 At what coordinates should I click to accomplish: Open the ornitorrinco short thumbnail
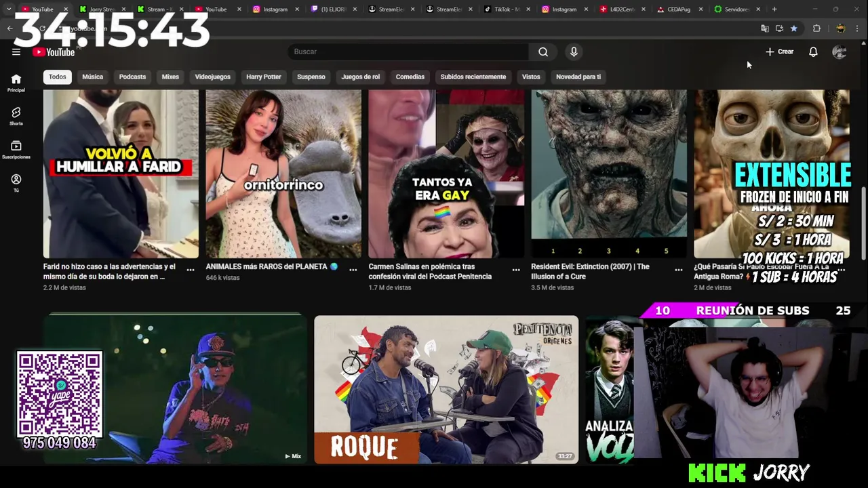coord(283,174)
